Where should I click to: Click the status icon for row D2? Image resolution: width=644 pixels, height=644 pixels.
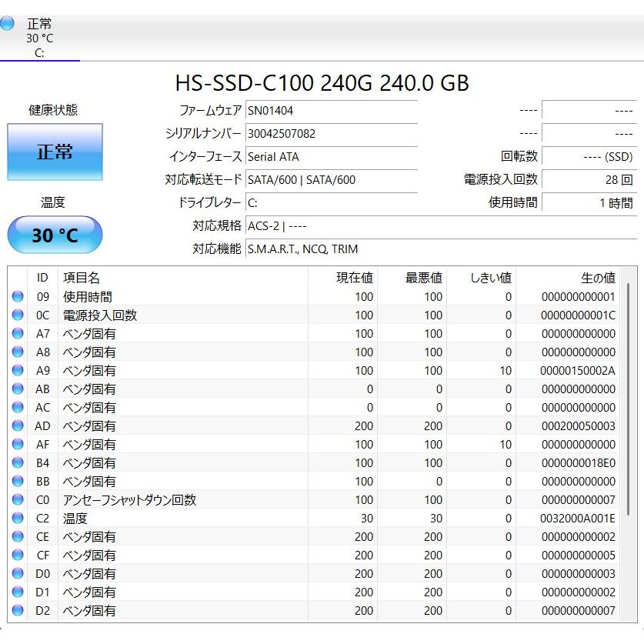18,610
